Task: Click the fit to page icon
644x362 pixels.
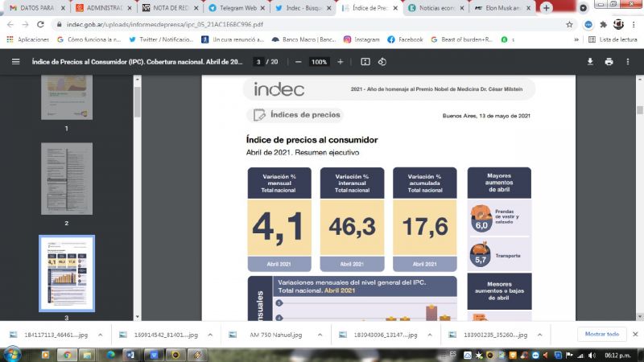Action: point(365,62)
